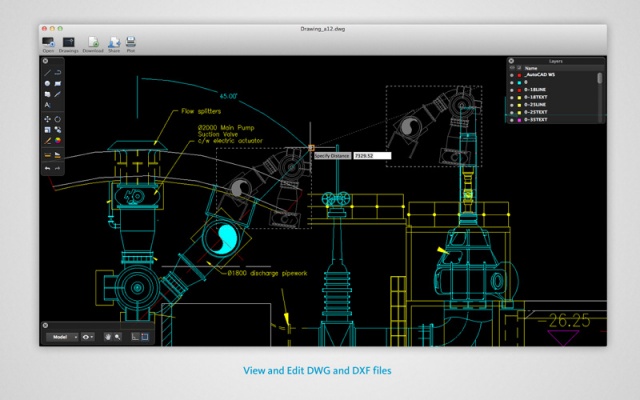Select the Line drawing tool
640x400 pixels.
48,73
